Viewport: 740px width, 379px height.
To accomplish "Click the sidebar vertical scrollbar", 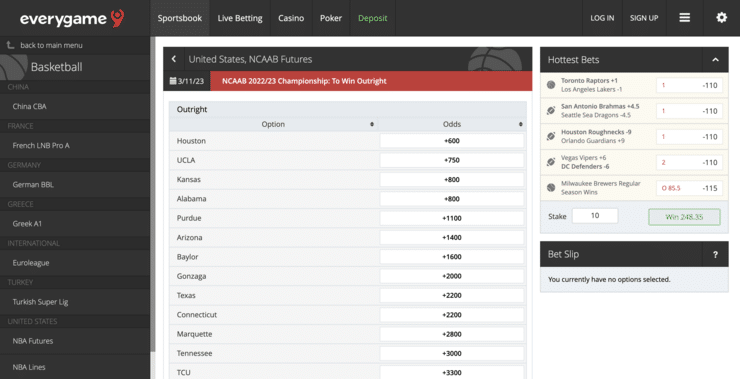I will [152, 194].
